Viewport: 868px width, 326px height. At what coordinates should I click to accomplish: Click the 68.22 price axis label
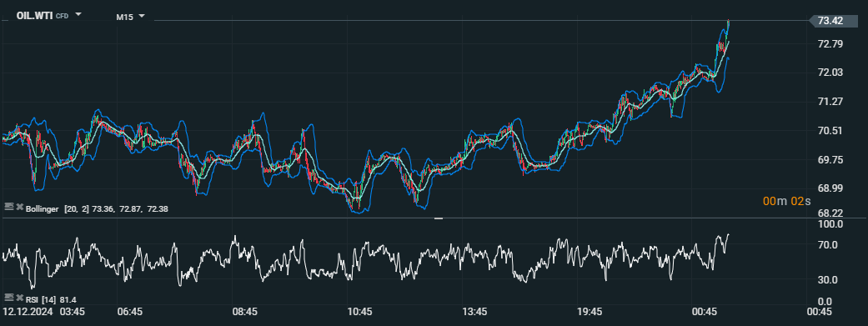click(830, 213)
